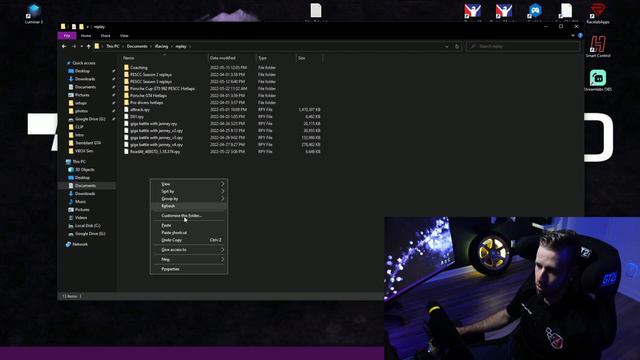Click iRacing in the breadcrumb path

tap(162, 47)
